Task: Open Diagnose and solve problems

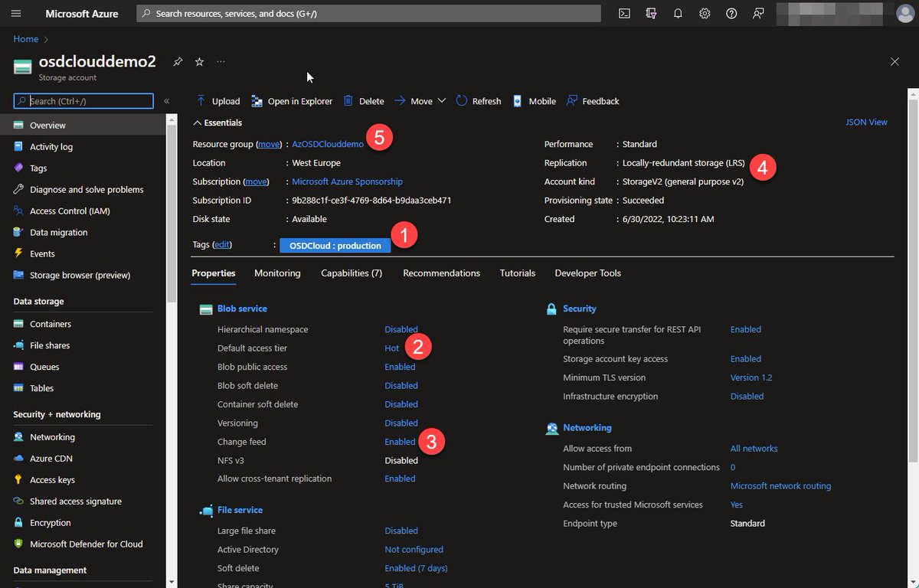Action: click(87, 189)
